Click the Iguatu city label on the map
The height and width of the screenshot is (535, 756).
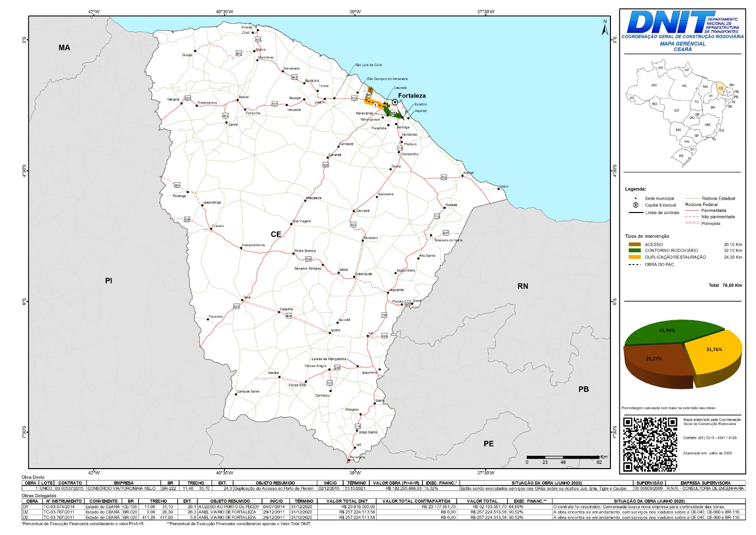pos(335,330)
